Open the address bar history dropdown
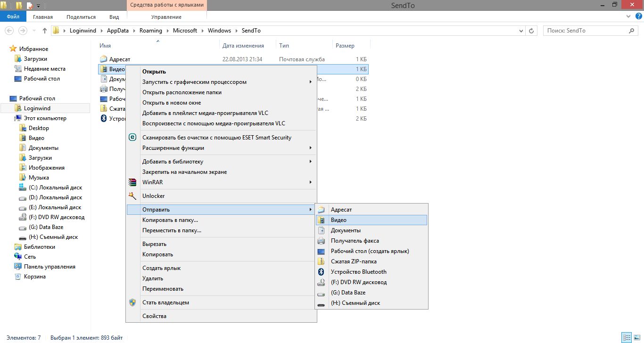The height and width of the screenshot is (343, 644). (521, 31)
